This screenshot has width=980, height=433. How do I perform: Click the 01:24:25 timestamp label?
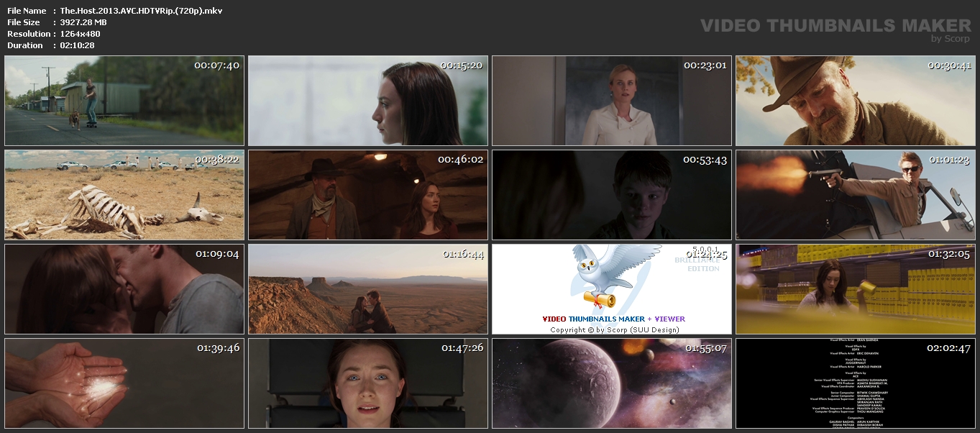pos(706,254)
